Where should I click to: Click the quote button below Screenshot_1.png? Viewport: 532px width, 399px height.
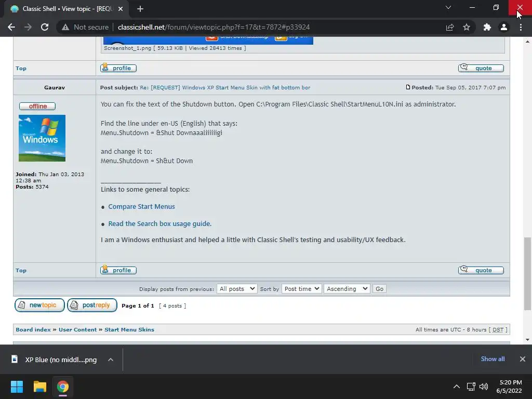[481, 68]
